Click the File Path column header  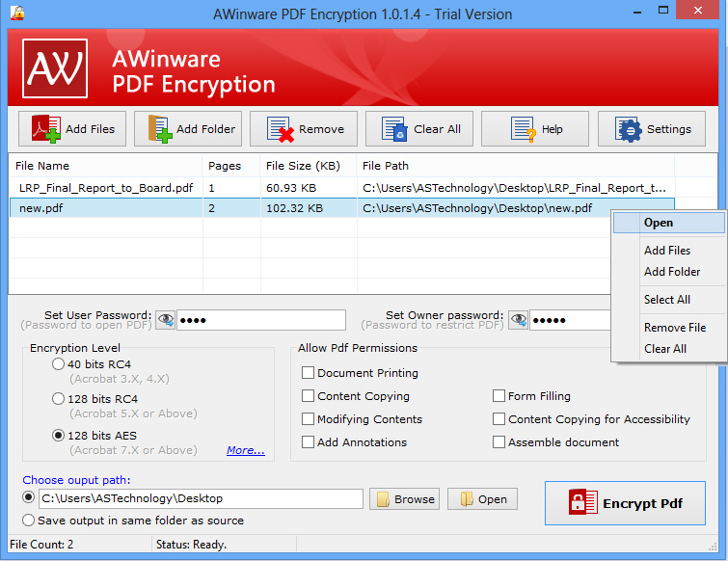(515, 166)
